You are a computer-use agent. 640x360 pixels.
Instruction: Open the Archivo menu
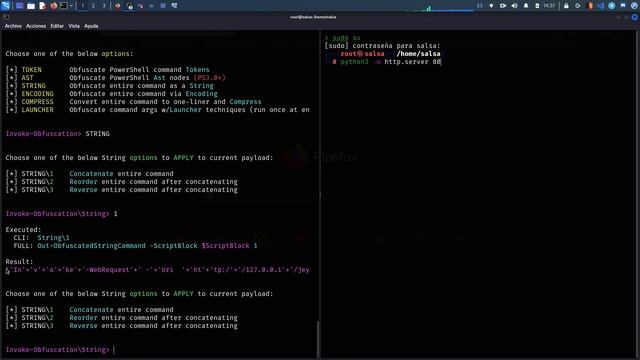click(x=13, y=26)
